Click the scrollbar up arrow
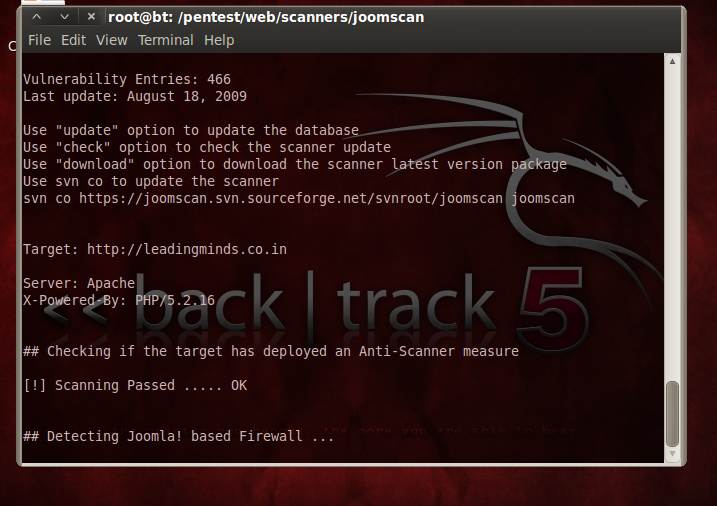Image resolution: width=717 pixels, height=506 pixels. pos(672,61)
